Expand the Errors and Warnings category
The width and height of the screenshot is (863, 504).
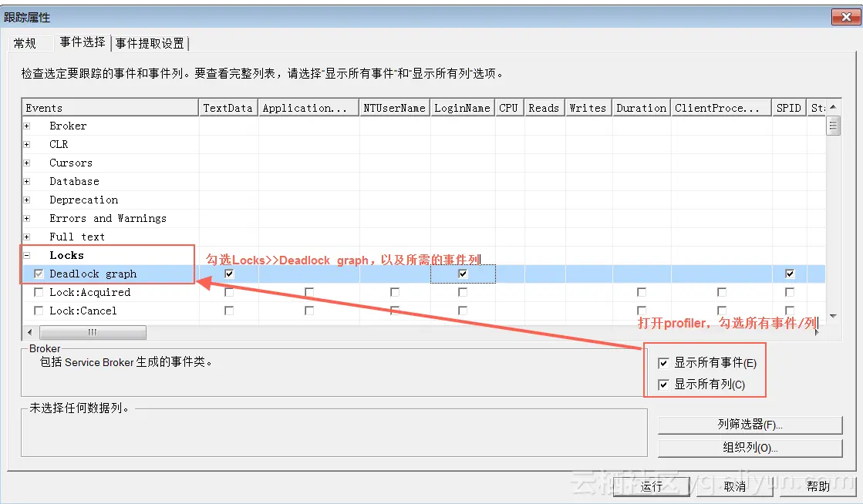click(25, 218)
